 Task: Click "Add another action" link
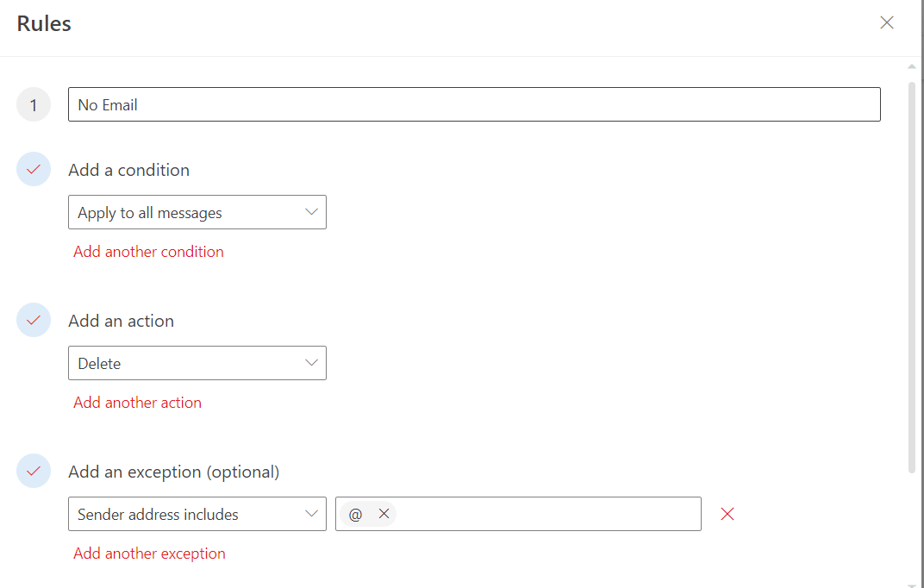137,403
